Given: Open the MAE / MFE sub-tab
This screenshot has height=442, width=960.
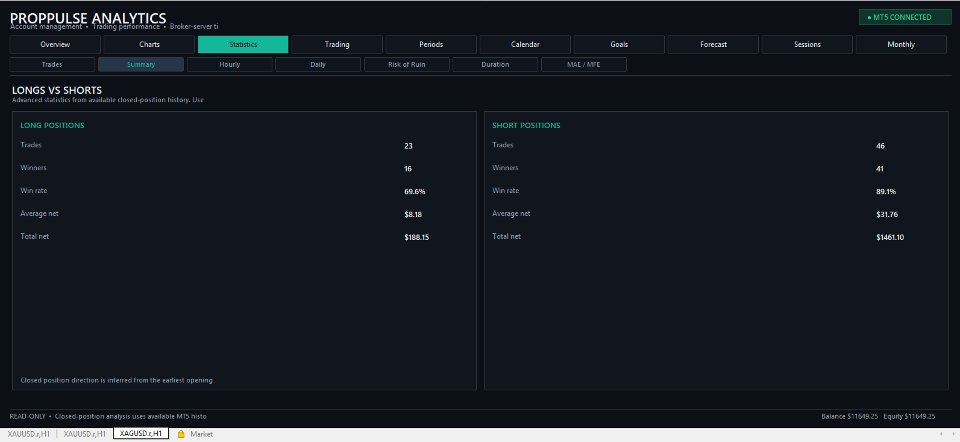Looking at the screenshot, I should [x=583, y=65].
